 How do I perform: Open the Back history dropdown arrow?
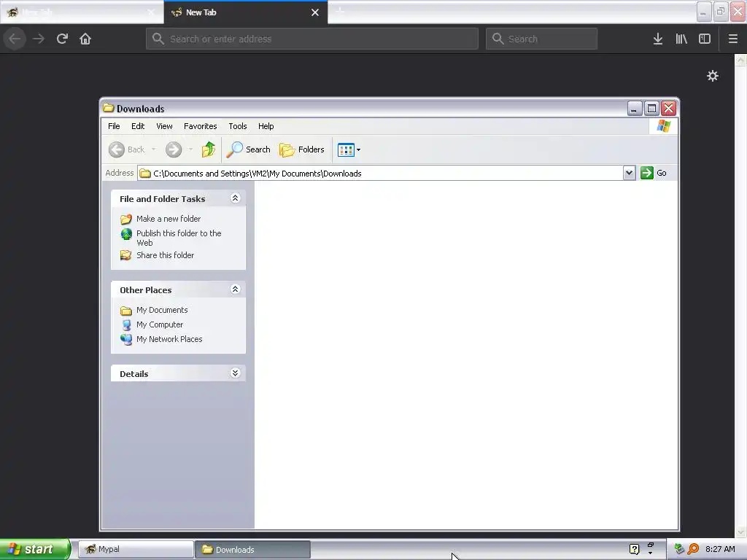153,149
